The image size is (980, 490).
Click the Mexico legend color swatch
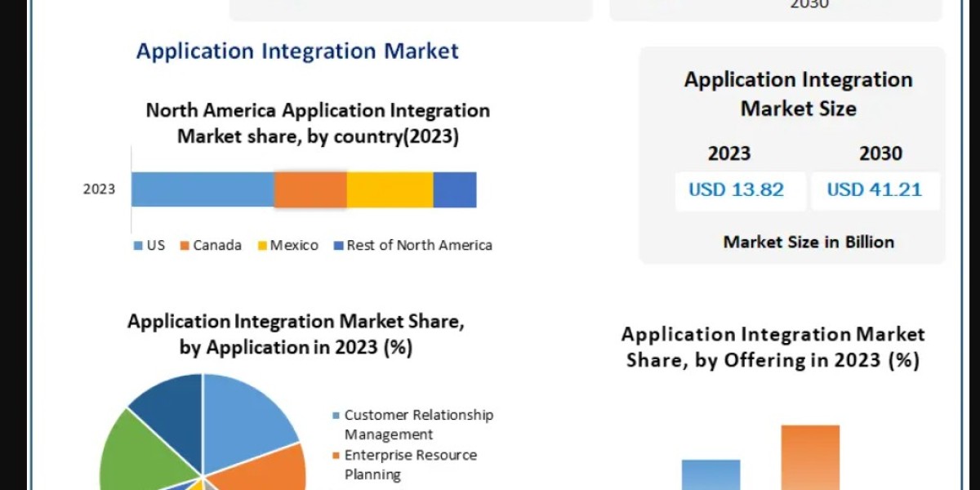point(262,245)
